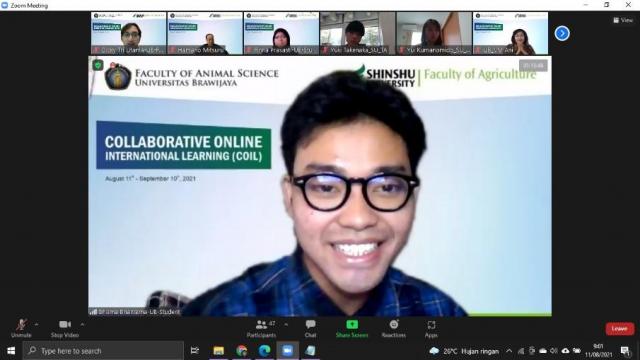Image resolution: width=640 pixels, height=360 pixels.
Task: Click the Windows search box
Action: (x=103, y=351)
